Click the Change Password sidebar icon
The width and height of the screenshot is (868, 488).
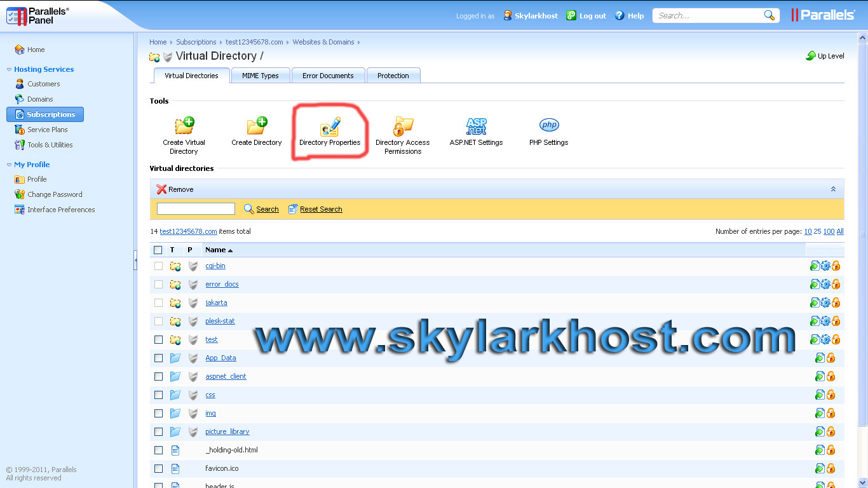point(20,194)
